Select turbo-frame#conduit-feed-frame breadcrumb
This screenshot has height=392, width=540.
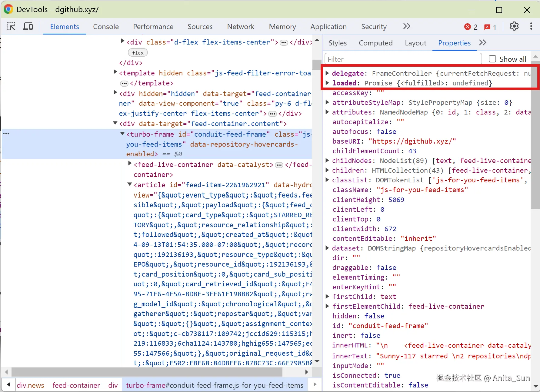tap(215, 385)
